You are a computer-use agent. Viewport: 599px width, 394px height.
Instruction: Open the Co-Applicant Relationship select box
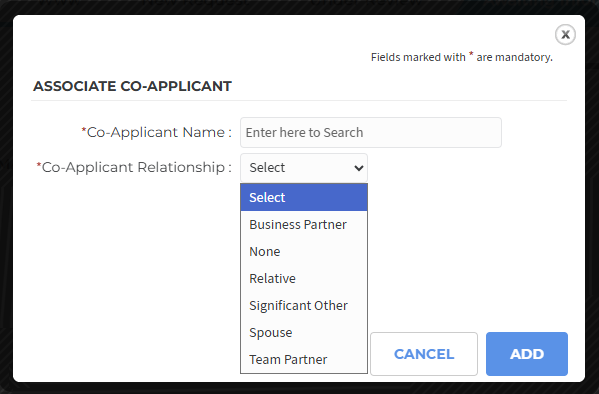(304, 167)
